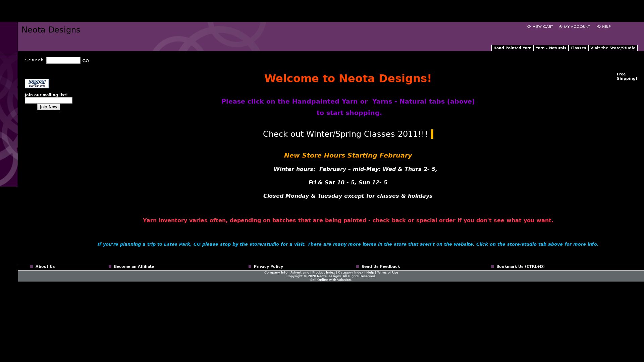Image resolution: width=644 pixels, height=362 pixels.
Task: Click Send Us Feedback link
Action: tap(380, 267)
